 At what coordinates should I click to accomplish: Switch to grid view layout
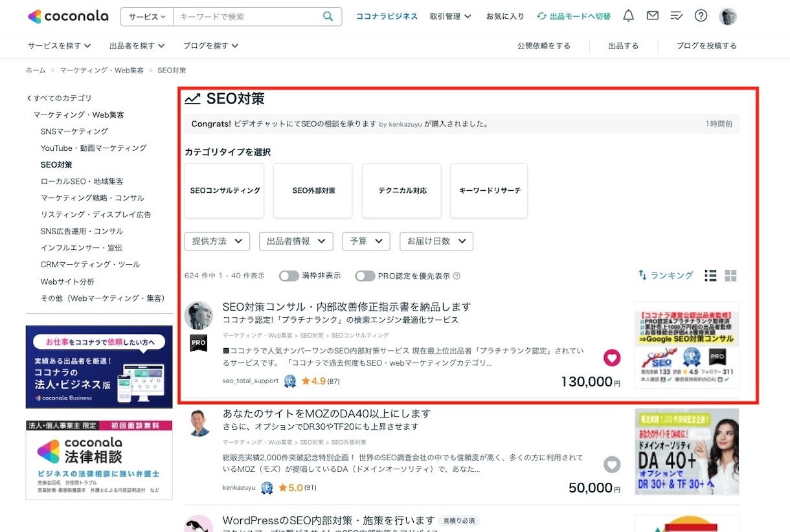click(x=730, y=276)
